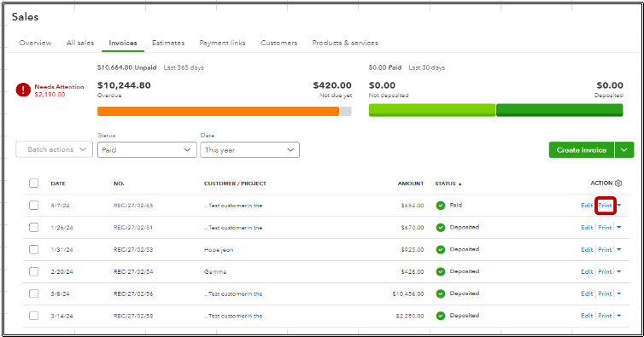644x337 pixels.
Task: Click the $925.00 amount cell
Action: pos(413,250)
